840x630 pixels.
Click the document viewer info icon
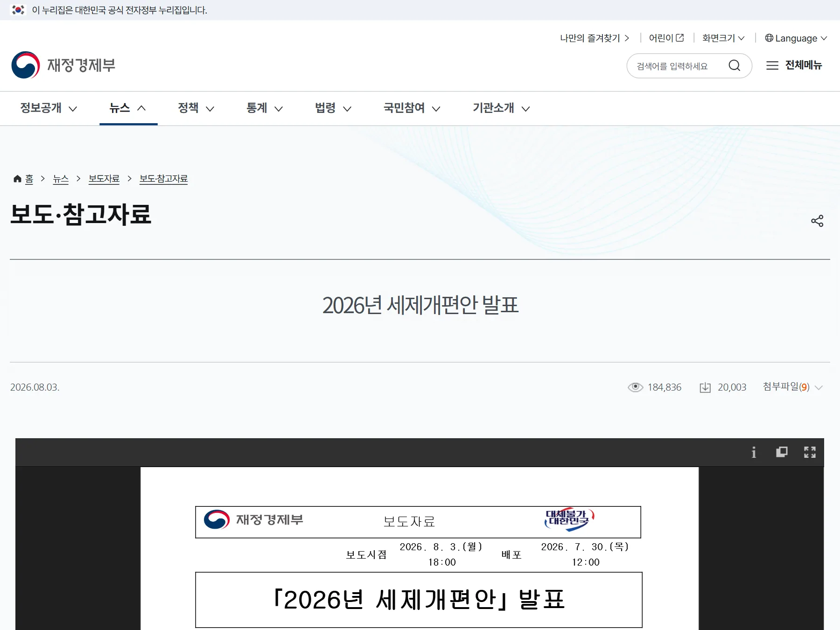point(754,452)
